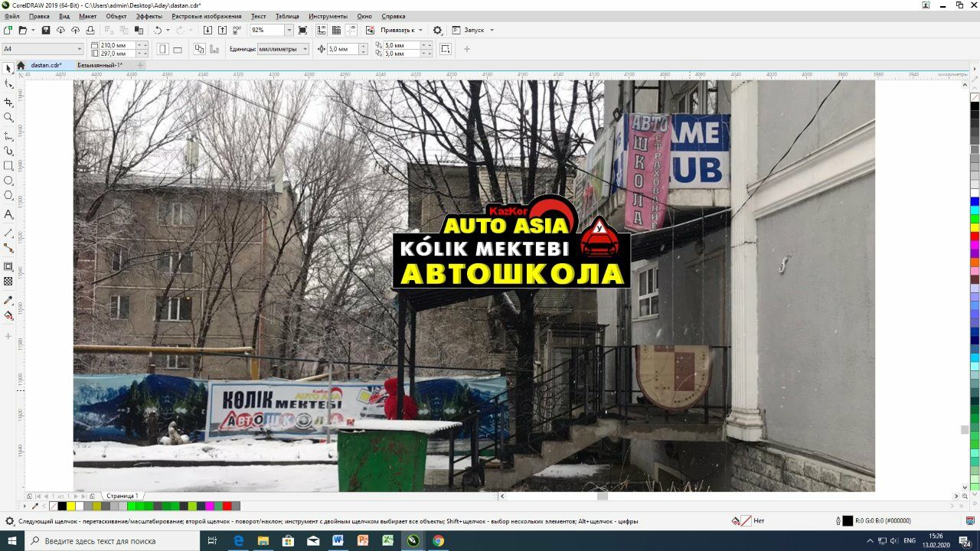Image resolution: width=980 pixels, height=551 pixels.
Task: Choose the Transparency checkerboard tool
Action: click(8, 282)
